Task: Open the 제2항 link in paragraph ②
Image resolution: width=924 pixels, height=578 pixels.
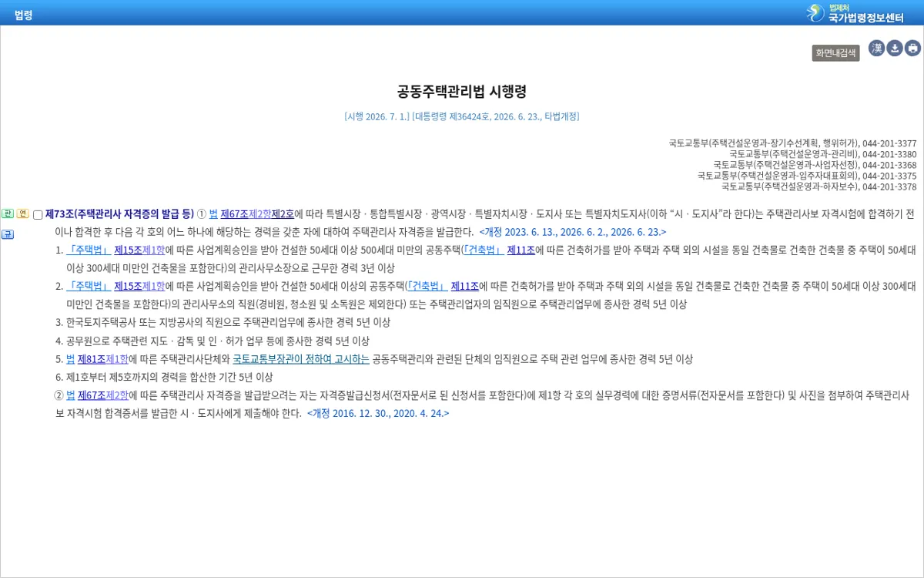Action: [117, 395]
